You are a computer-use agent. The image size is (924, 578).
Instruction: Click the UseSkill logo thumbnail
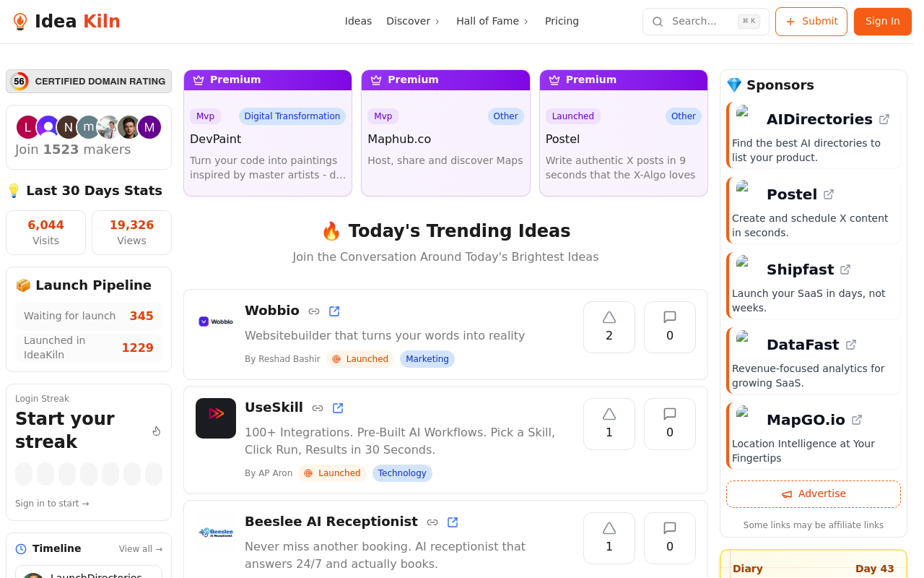click(x=216, y=418)
